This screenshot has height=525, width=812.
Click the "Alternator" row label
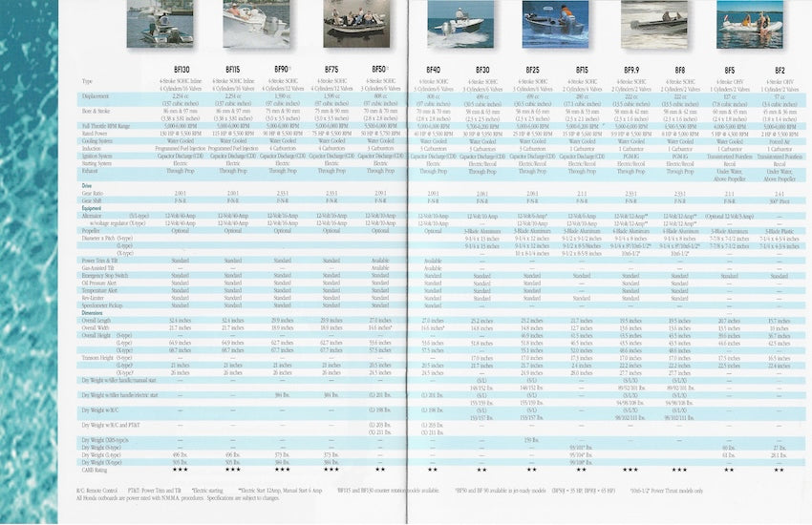click(92, 216)
